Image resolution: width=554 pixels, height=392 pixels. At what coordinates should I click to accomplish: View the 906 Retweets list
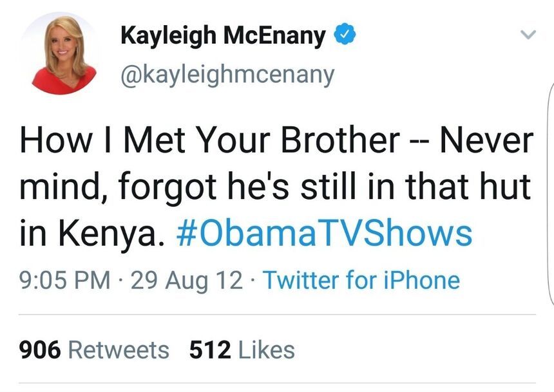pos(95,350)
